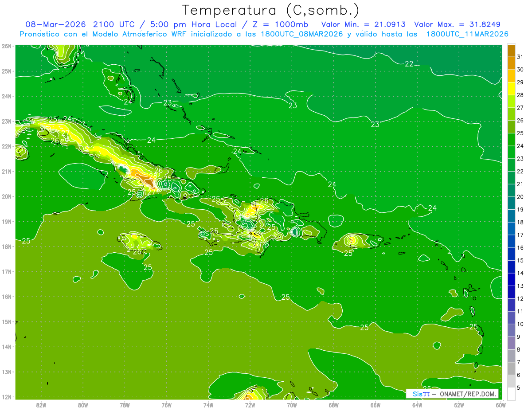Click the '18N' latitude axis label

(x=7, y=247)
